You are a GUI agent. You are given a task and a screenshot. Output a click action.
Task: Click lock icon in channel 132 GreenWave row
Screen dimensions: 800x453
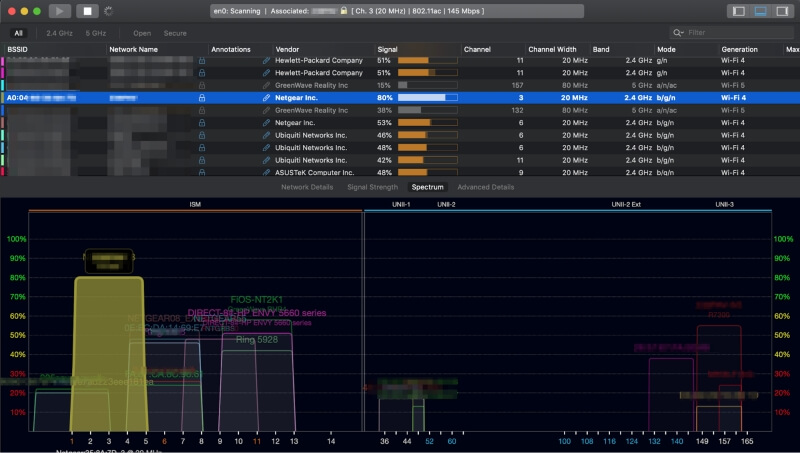(202, 110)
